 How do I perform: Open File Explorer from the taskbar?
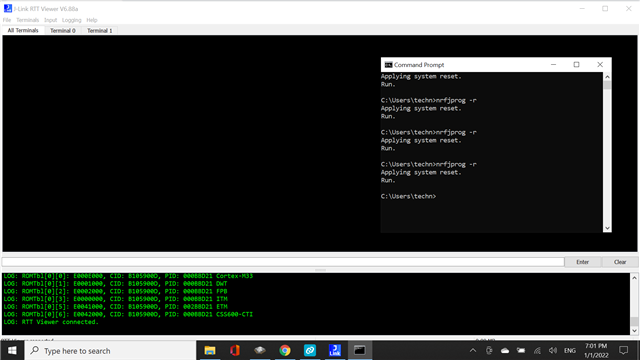click(210, 351)
